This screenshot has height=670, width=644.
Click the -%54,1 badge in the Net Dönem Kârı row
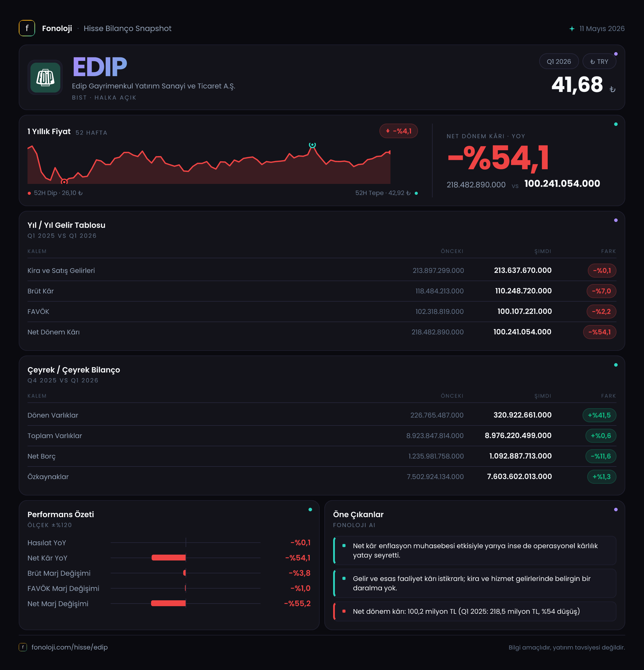coord(600,332)
